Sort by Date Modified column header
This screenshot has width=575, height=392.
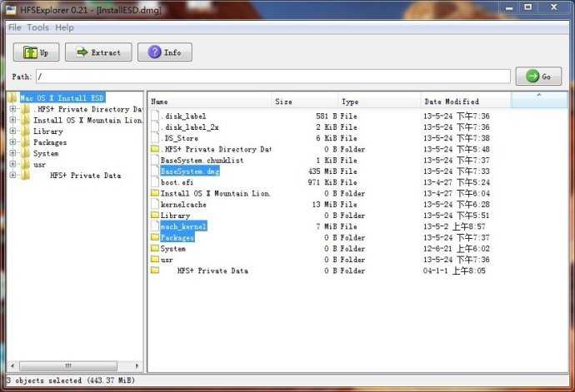[466, 102]
